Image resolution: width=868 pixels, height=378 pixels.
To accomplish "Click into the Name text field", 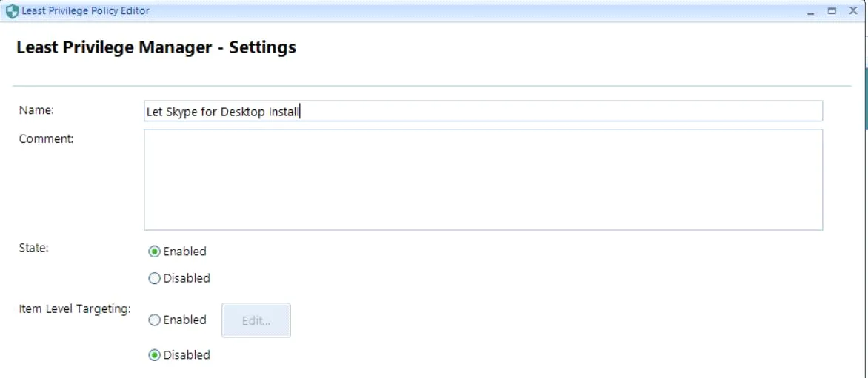I will (x=555, y=111).
